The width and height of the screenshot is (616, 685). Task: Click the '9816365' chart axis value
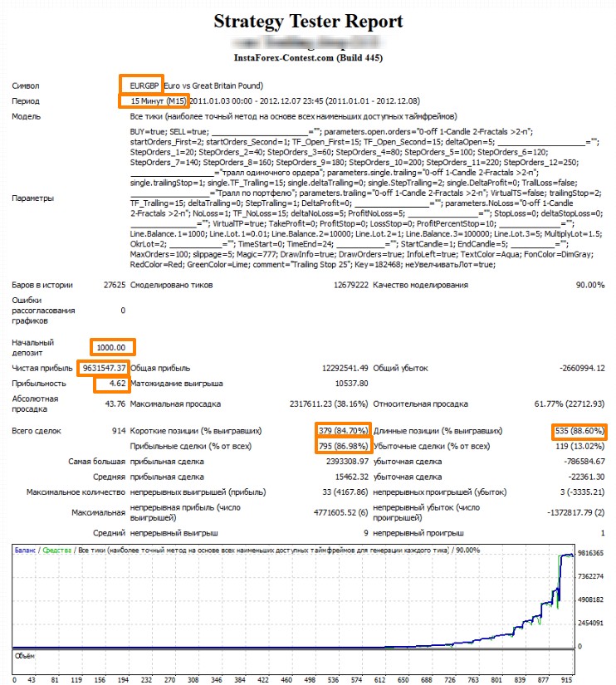click(590, 553)
